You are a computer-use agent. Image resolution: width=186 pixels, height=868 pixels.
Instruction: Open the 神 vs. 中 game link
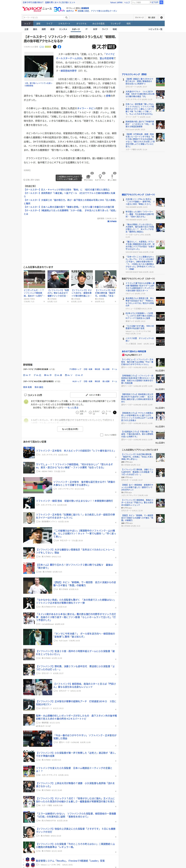coord(48,375)
